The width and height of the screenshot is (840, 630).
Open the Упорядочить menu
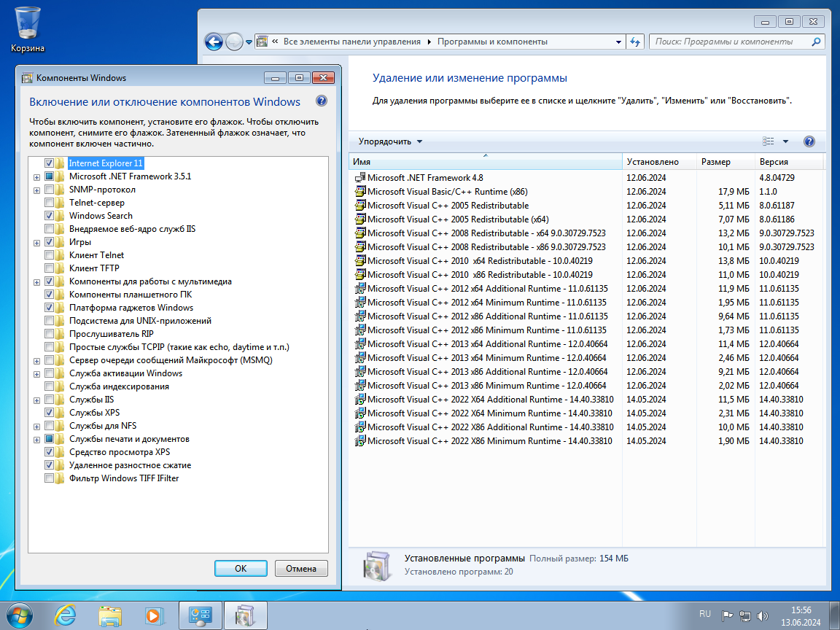(x=391, y=141)
